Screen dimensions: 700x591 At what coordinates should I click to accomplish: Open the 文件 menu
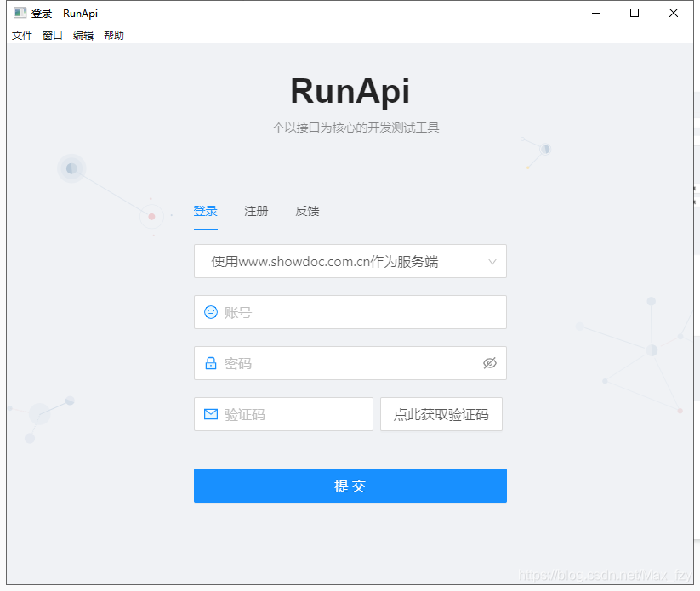click(21, 35)
